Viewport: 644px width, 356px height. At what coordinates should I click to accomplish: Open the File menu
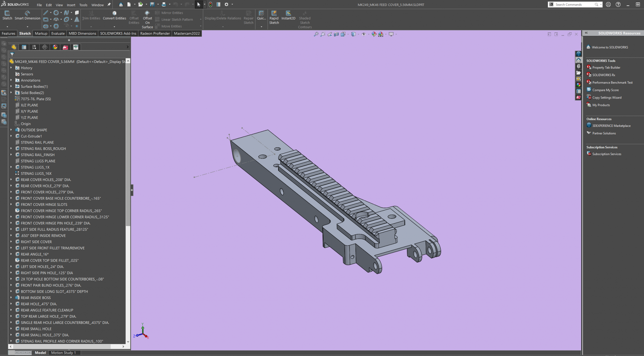point(39,5)
